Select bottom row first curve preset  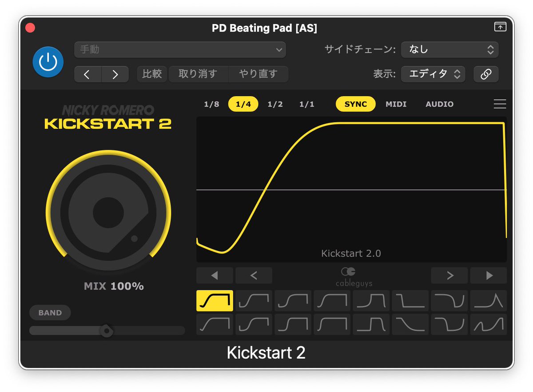[215, 325]
